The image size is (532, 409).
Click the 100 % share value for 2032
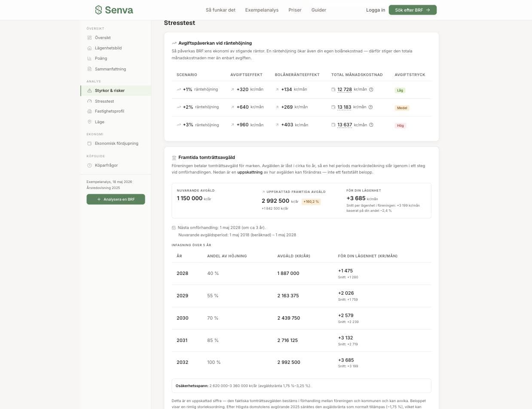tap(214, 362)
